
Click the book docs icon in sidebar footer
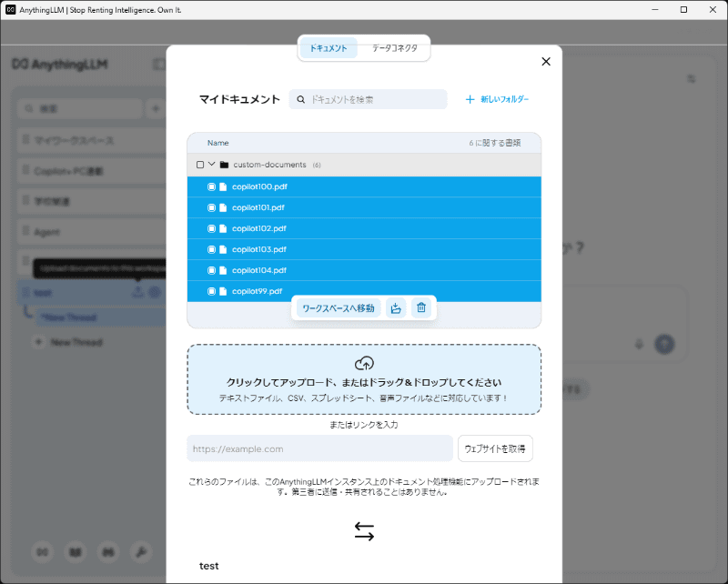tap(76, 552)
